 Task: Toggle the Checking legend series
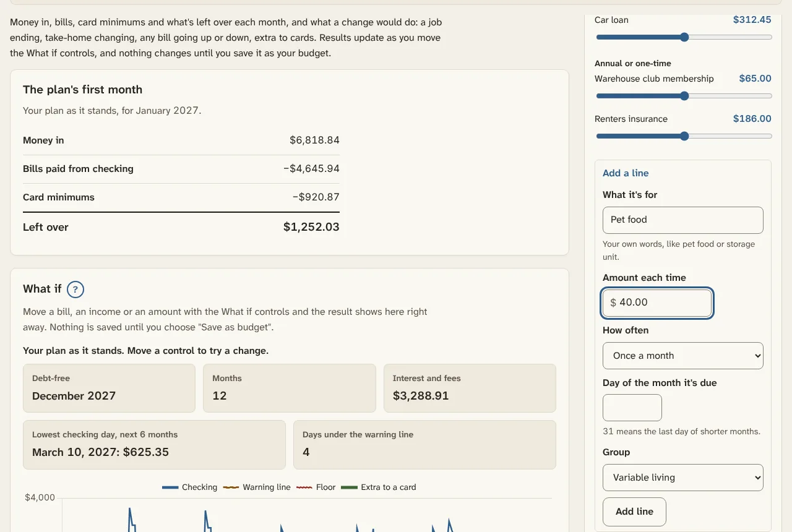[190, 487]
